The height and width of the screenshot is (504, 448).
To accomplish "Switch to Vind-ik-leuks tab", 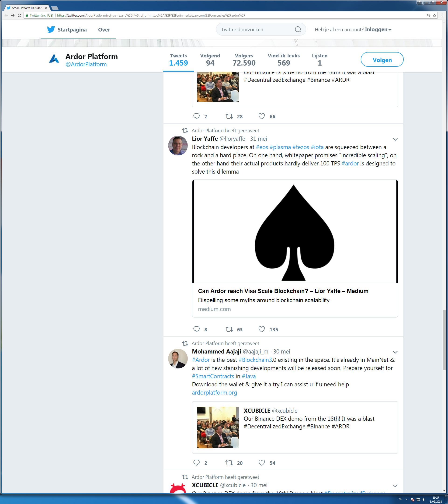I will (x=284, y=60).
